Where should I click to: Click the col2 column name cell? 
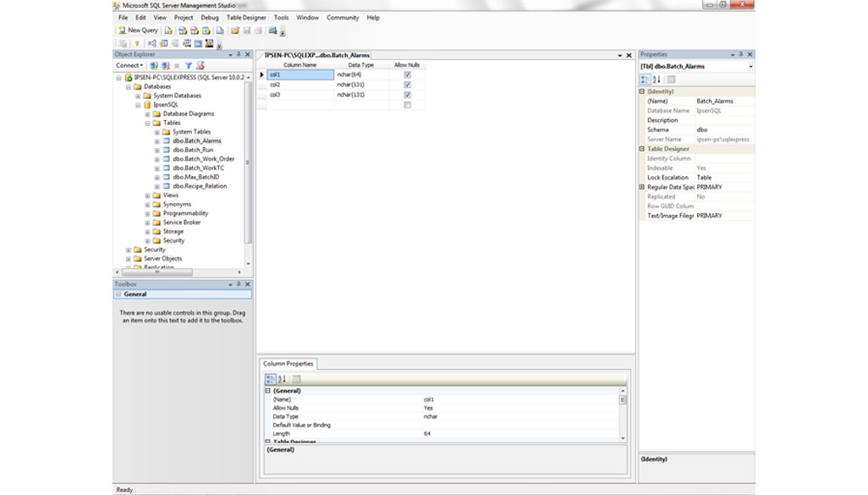pos(300,85)
